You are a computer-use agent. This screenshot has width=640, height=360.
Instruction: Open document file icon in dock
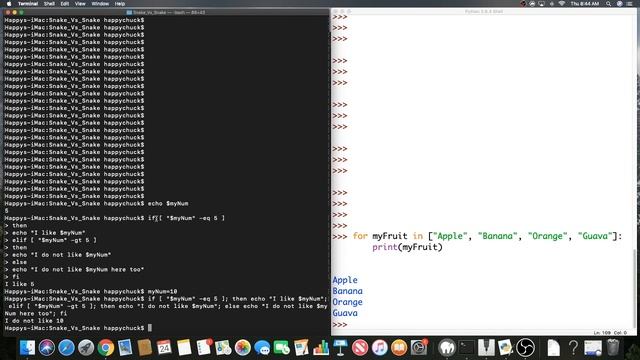[x=553, y=348]
